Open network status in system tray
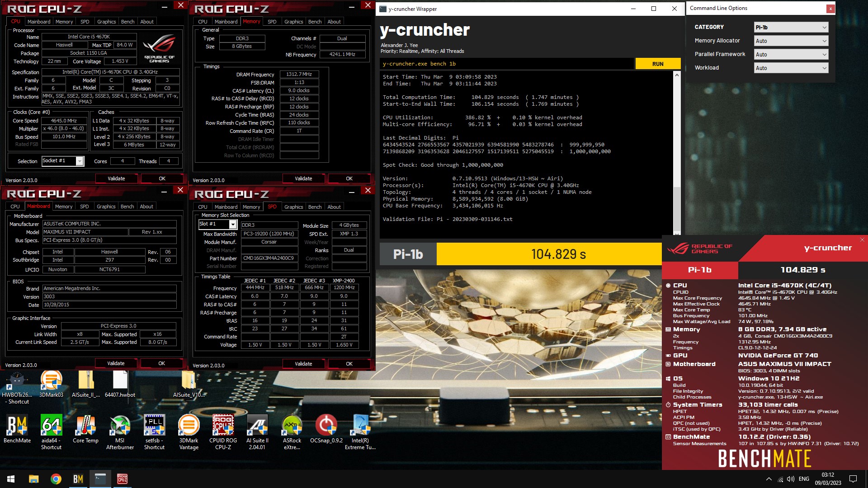868x488 pixels. [x=780, y=479]
